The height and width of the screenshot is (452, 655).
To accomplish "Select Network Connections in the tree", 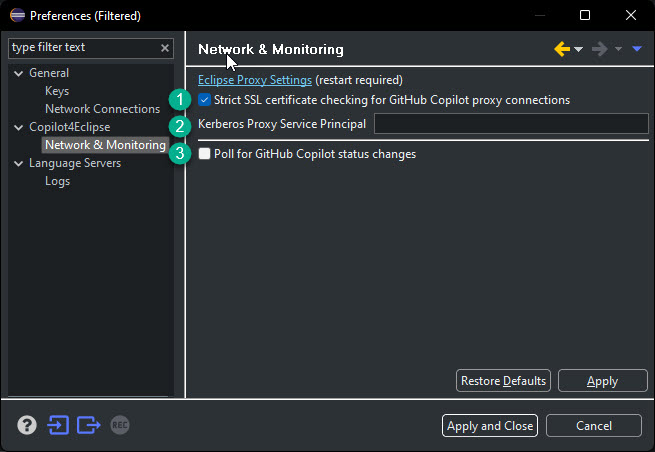I will click(102, 109).
